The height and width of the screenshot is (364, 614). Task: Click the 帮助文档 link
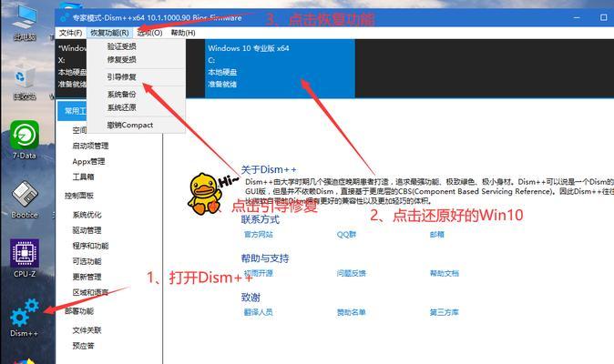[x=444, y=273]
